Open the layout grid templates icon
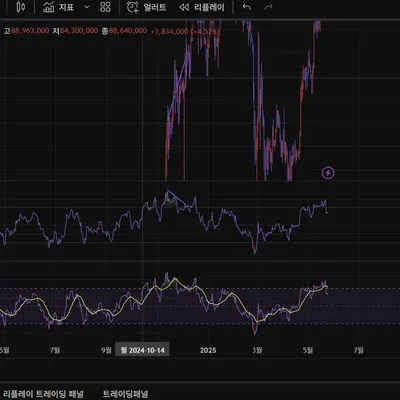The width and height of the screenshot is (400, 400). 105,7
